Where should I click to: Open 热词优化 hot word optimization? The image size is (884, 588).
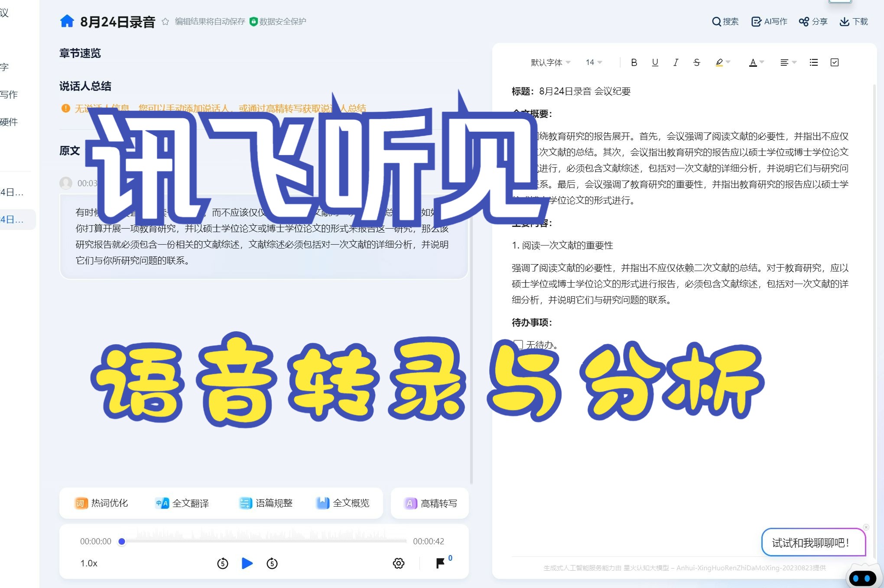(x=101, y=503)
